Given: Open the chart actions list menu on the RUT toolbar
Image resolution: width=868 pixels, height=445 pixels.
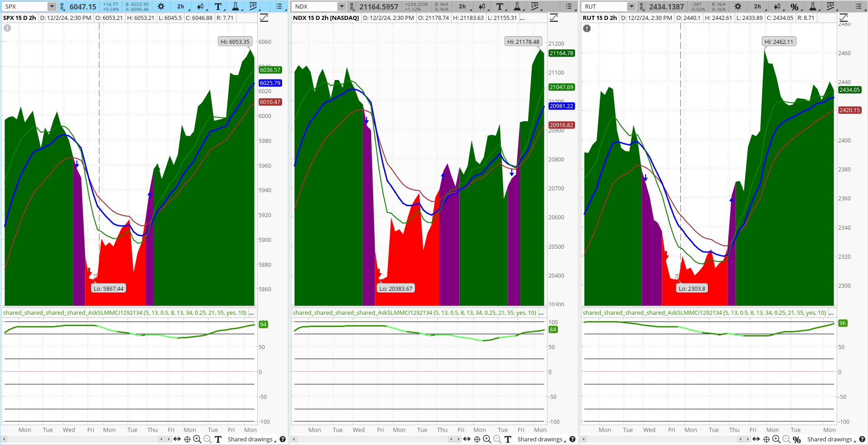Looking at the screenshot, I should 858,7.
